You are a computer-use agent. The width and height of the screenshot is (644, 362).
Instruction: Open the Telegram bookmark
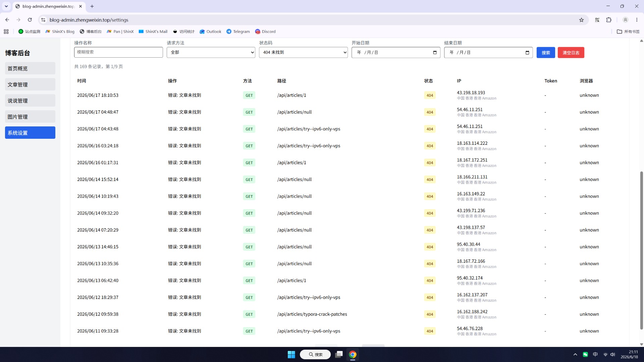point(238,32)
